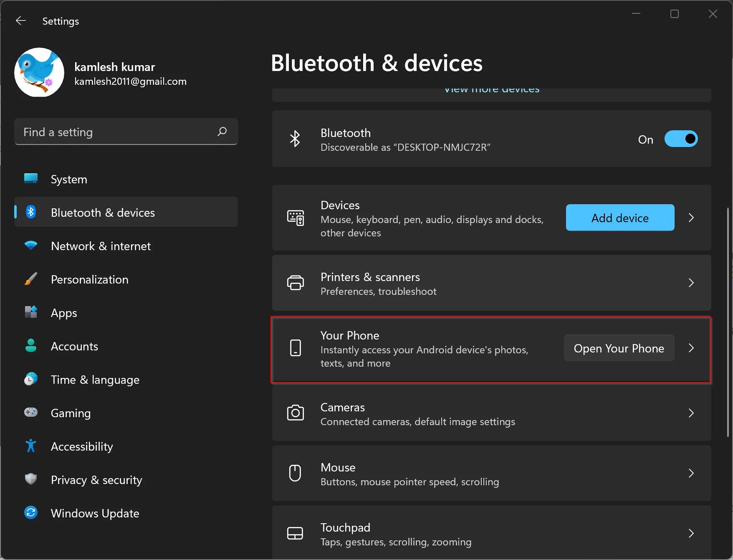
Task: Click the Add device button
Action: [619, 218]
